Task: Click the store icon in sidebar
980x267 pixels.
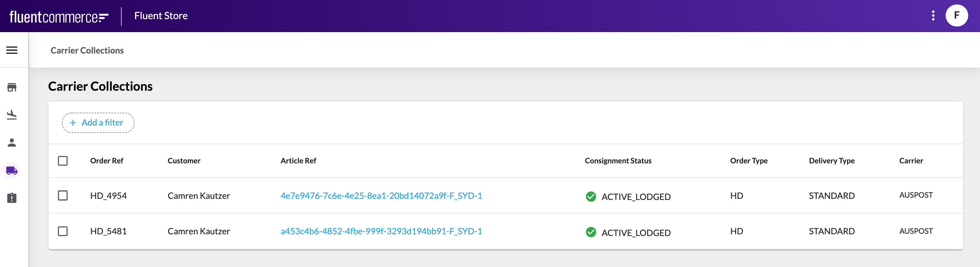Action: point(12,87)
